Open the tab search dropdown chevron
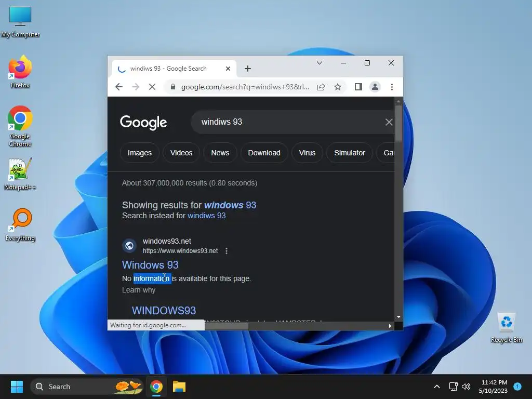The height and width of the screenshot is (399, 532). click(320, 63)
